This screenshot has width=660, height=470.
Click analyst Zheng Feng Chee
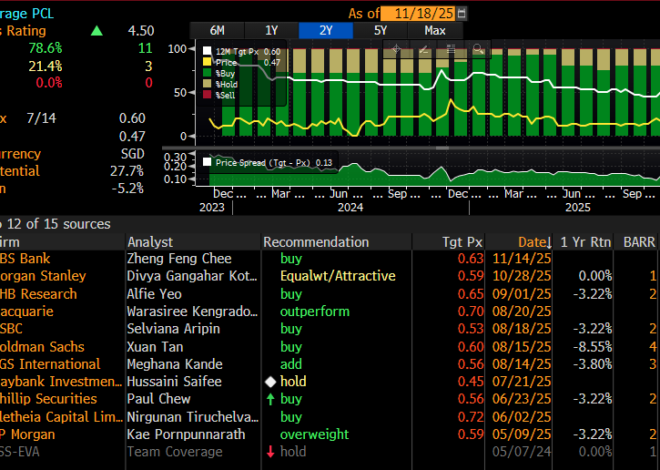179,258
